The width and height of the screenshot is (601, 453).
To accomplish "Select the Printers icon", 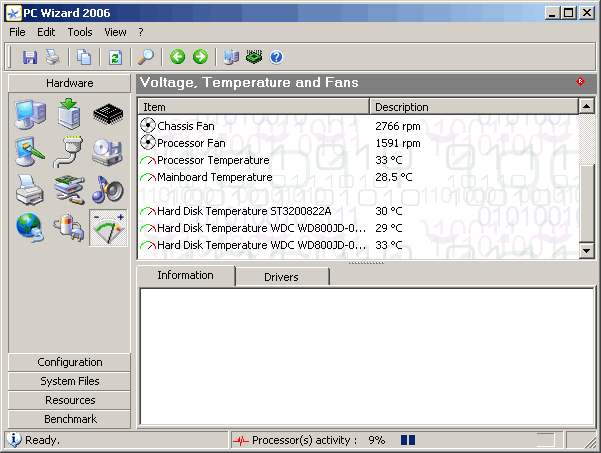I will point(30,190).
